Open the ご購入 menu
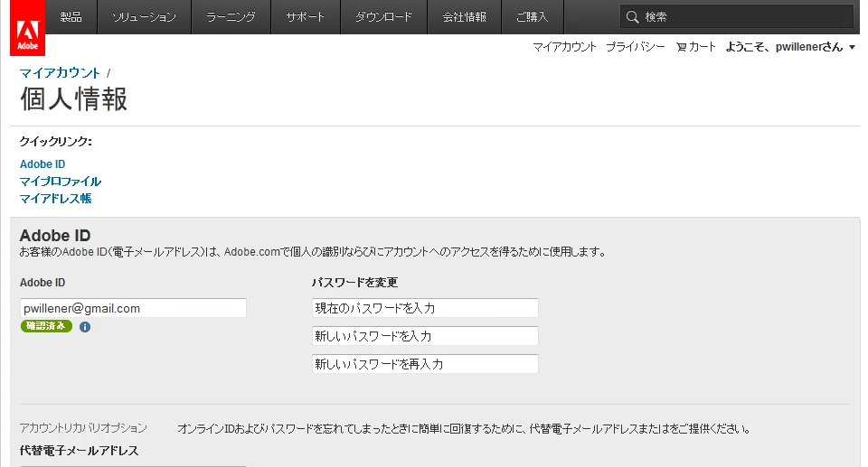 click(532, 17)
